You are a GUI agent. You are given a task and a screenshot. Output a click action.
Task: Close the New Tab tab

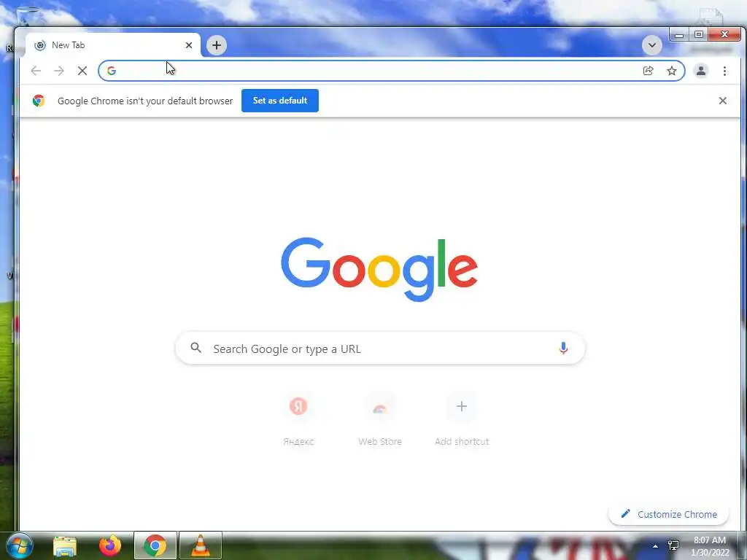189,45
